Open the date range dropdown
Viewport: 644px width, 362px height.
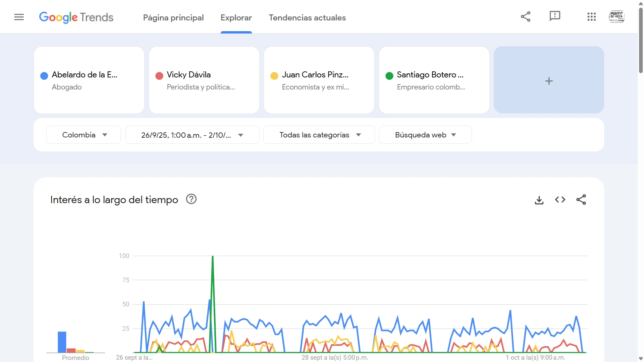click(192, 135)
